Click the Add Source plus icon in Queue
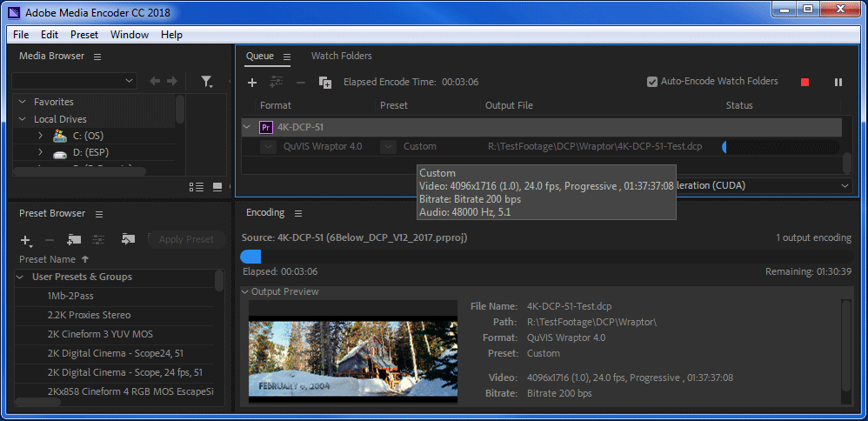Screen dimensions: 868x421 252,83
